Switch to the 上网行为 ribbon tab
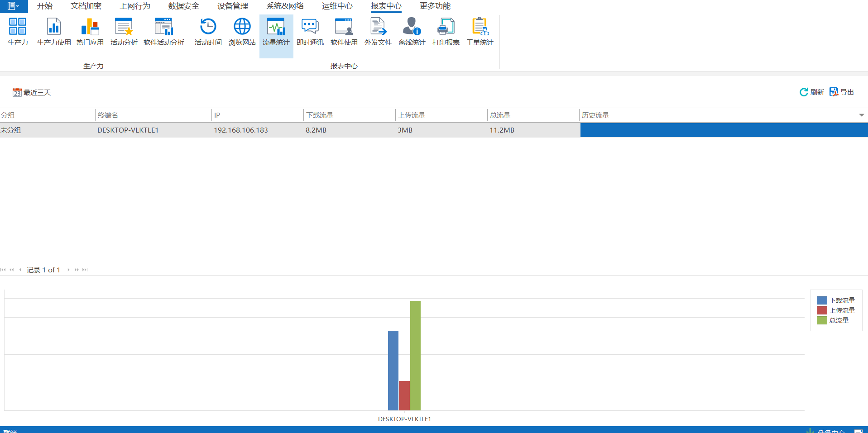Viewport: 868px width, 433px height. click(134, 6)
